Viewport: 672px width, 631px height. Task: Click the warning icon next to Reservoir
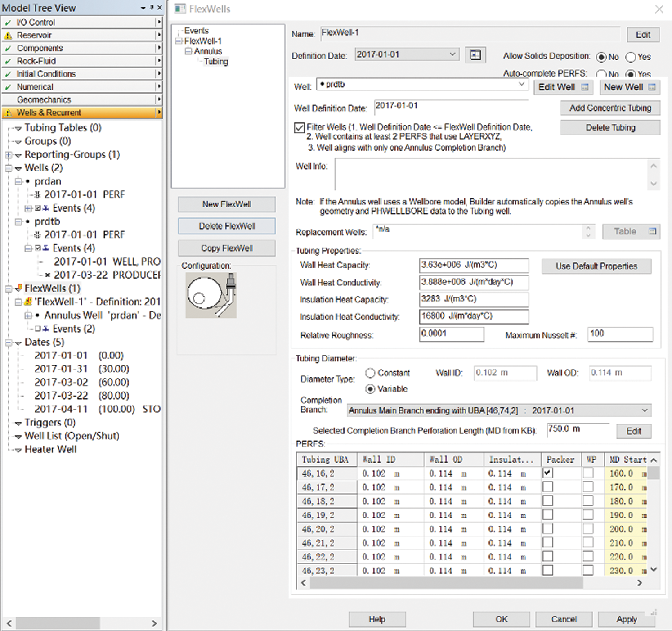(x=8, y=35)
